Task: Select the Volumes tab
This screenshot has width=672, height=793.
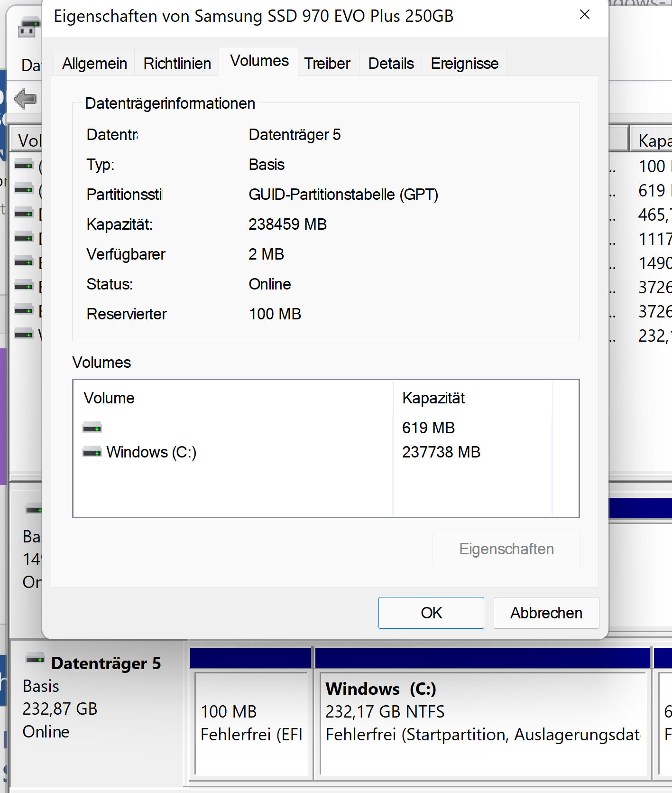Action: pos(259,61)
